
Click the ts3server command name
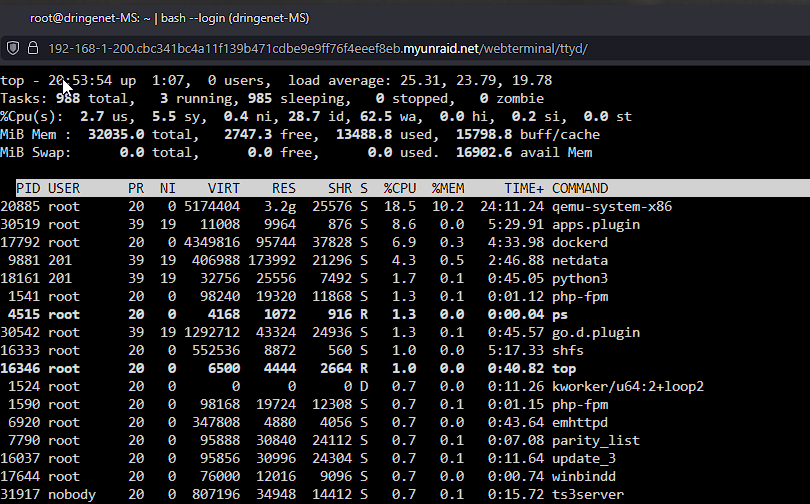(588, 495)
